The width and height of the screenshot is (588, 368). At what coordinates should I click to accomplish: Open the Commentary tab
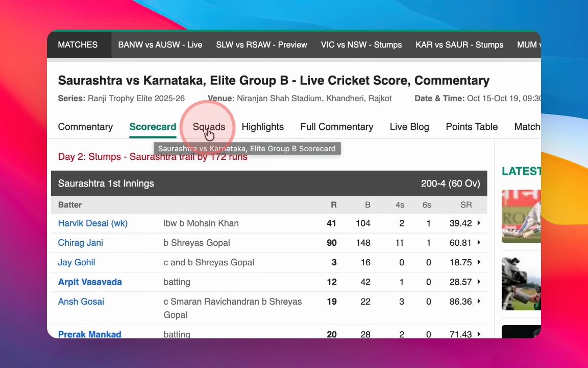(x=85, y=127)
